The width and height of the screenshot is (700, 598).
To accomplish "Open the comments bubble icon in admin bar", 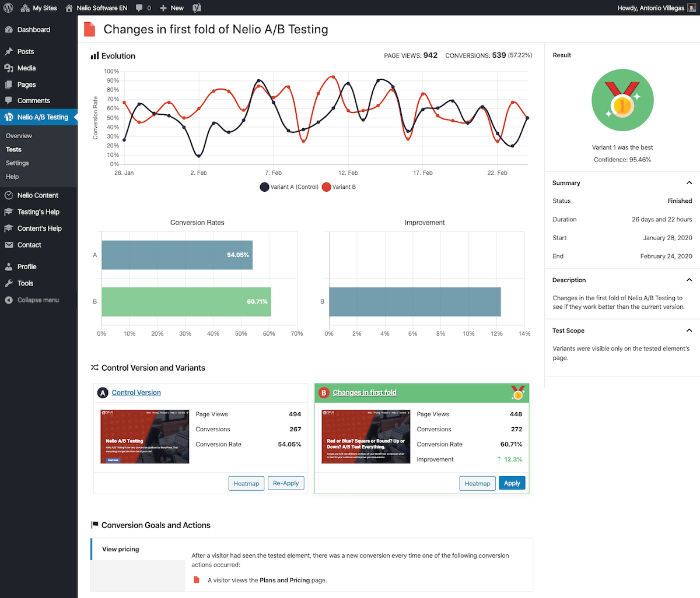I will 139,8.
